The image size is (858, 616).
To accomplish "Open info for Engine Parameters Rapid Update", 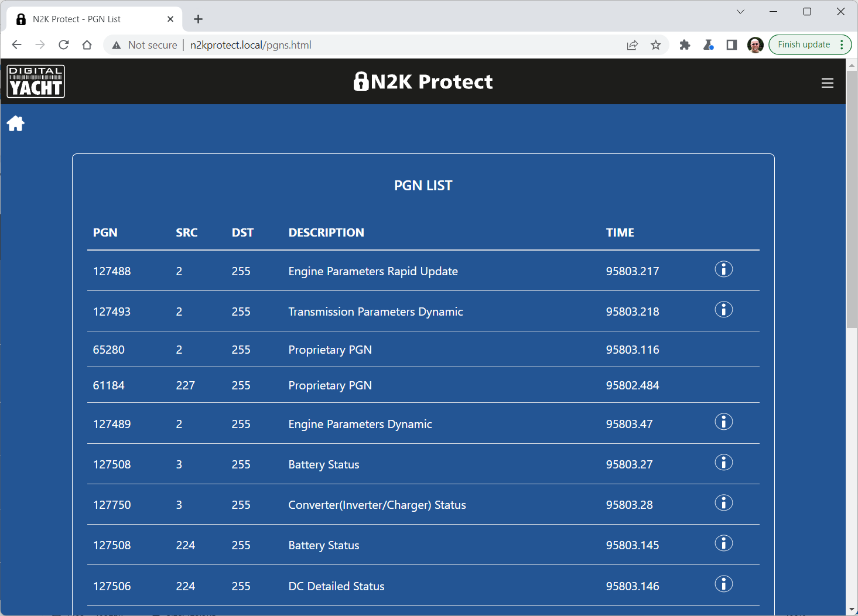I will click(x=724, y=269).
